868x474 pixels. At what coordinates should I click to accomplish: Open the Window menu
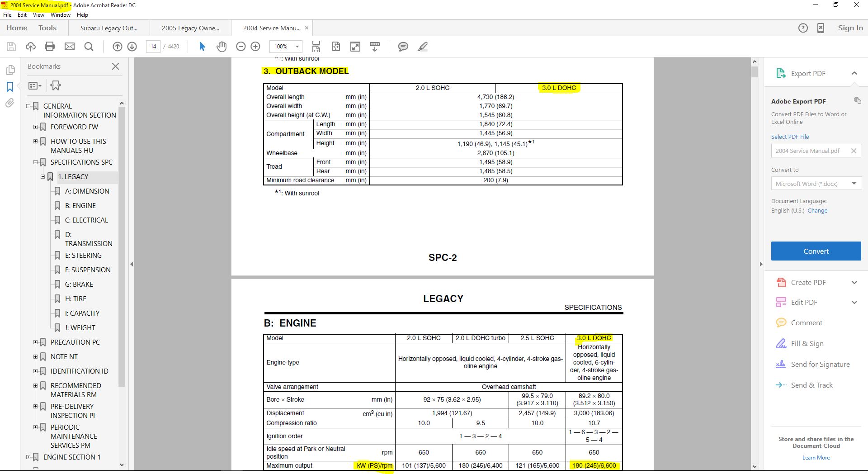tap(60, 14)
